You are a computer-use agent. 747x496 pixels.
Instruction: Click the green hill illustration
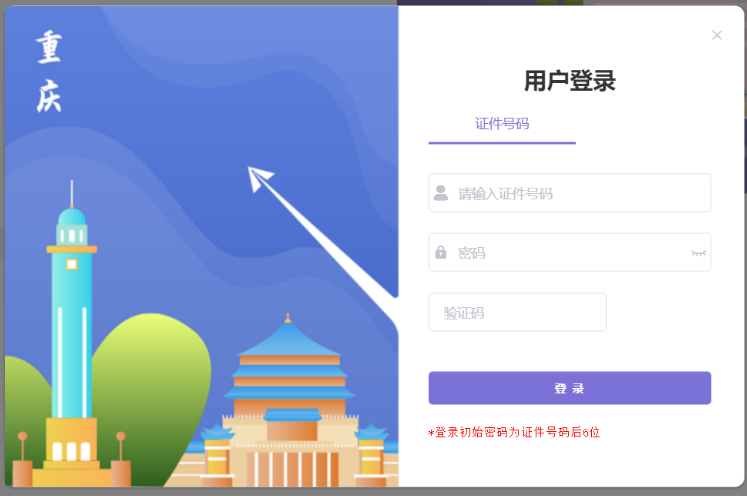click(151, 381)
